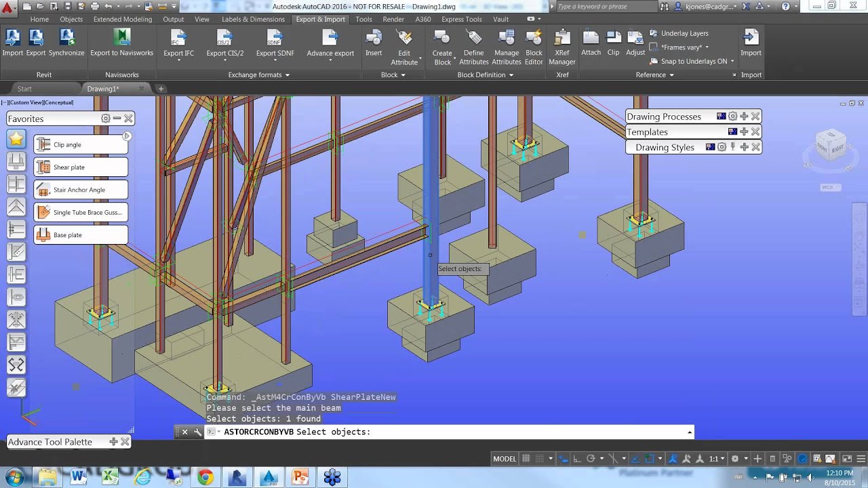Open Drawing Processes settings gear

click(x=732, y=117)
